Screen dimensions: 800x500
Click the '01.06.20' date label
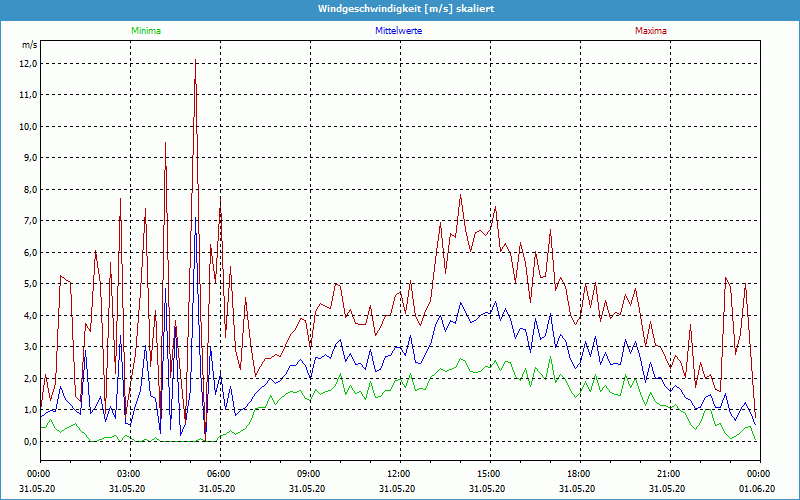click(x=757, y=488)
